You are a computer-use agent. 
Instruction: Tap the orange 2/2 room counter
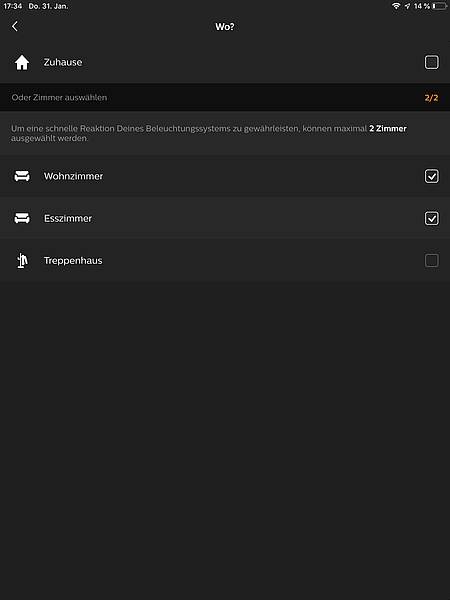pos(431,98)
